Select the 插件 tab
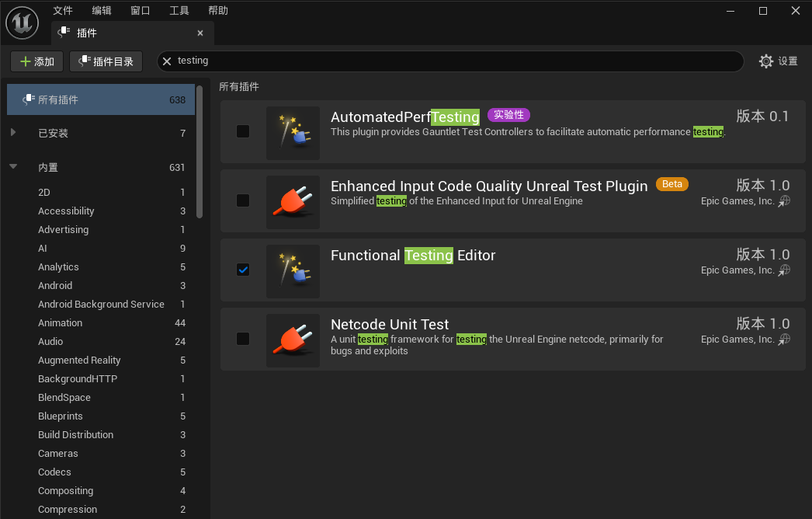 133,33
